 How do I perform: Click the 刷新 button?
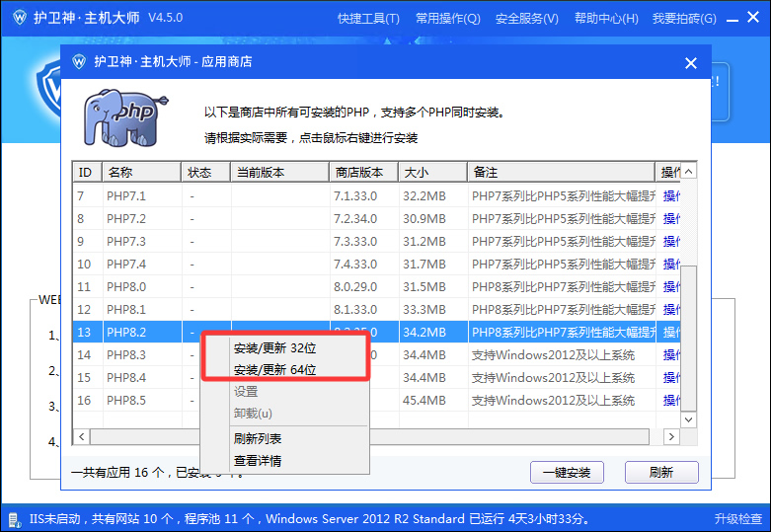click(661, 473)
